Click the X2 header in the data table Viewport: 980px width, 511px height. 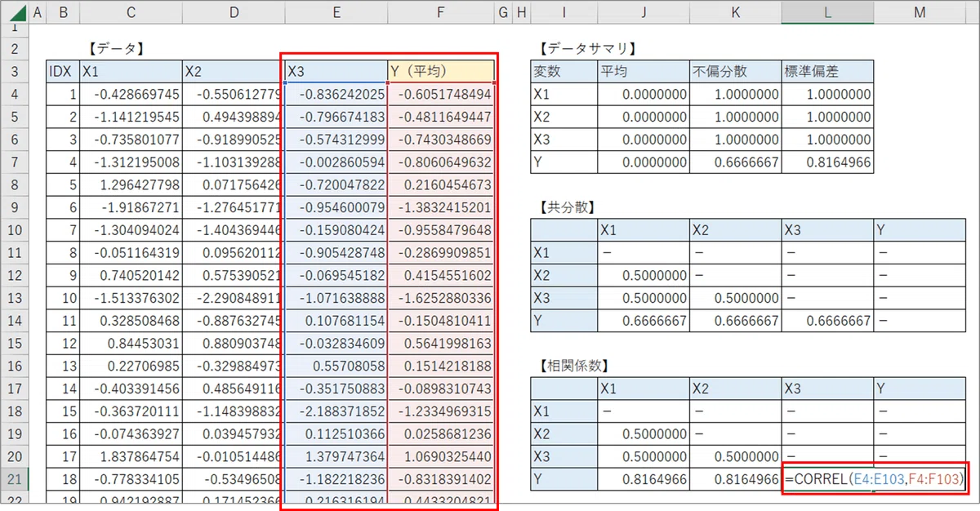(234, 72)
